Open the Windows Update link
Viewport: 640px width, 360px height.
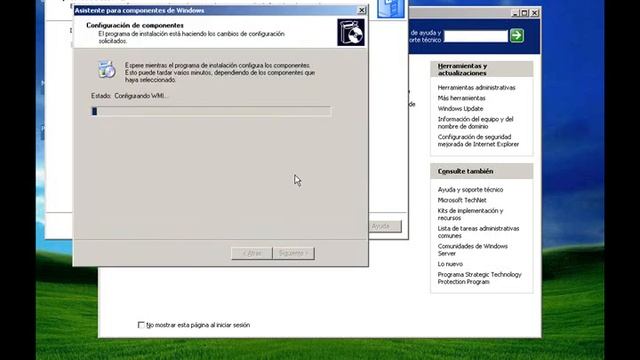[460, 109]
